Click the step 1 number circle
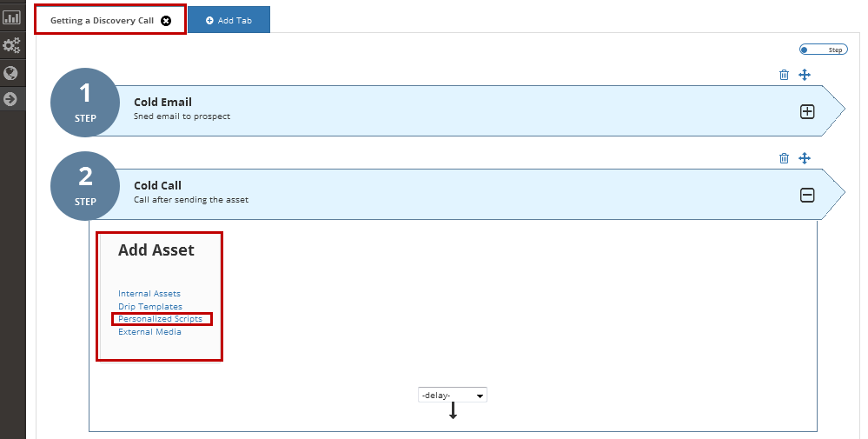 (84, 103)
